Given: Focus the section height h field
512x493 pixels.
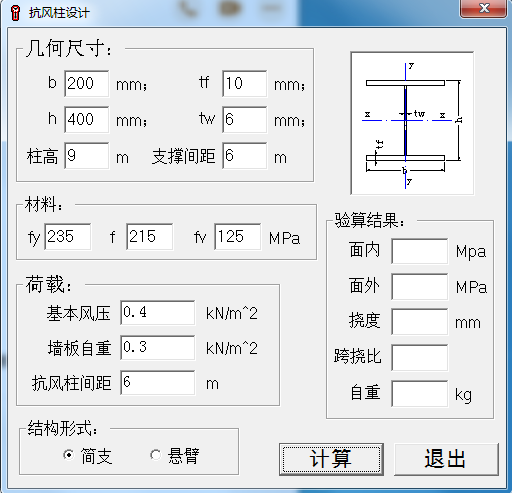Looking at the screenshot, I should point(87,119).
